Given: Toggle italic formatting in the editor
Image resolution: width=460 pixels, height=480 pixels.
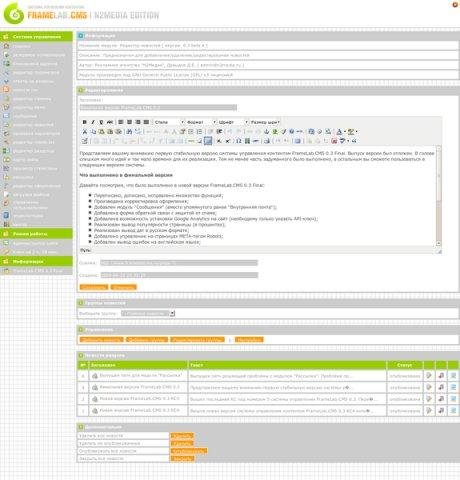Looking at the screenshot, I should (x=93, y=122).
